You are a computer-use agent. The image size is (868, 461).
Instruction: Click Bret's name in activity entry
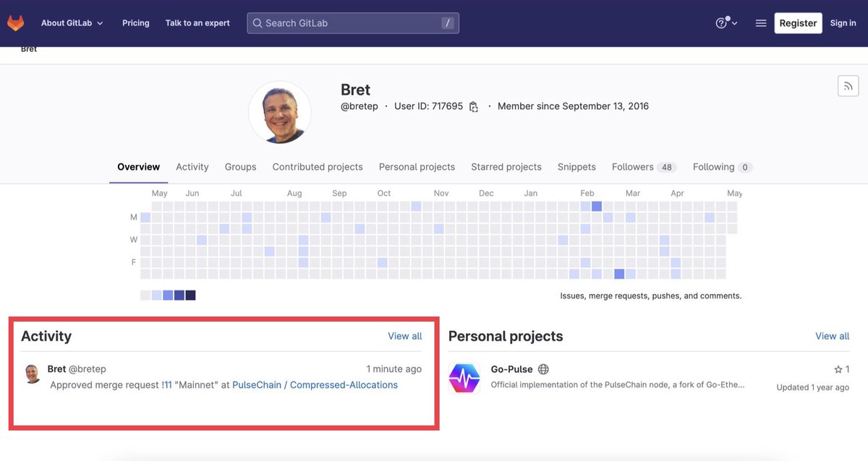pos(56,369)
